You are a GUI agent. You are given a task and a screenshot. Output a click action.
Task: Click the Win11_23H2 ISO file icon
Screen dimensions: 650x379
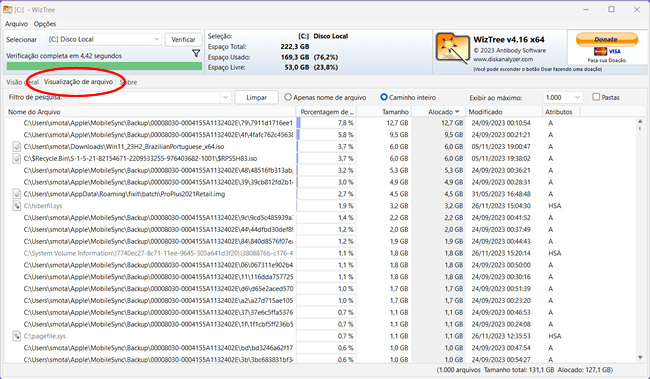click(17, 147)
